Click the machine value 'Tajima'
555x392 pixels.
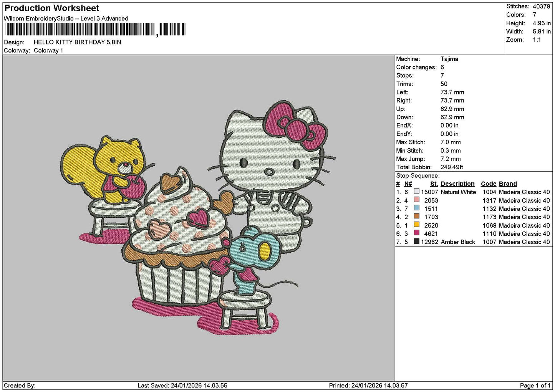coord(449,59)
